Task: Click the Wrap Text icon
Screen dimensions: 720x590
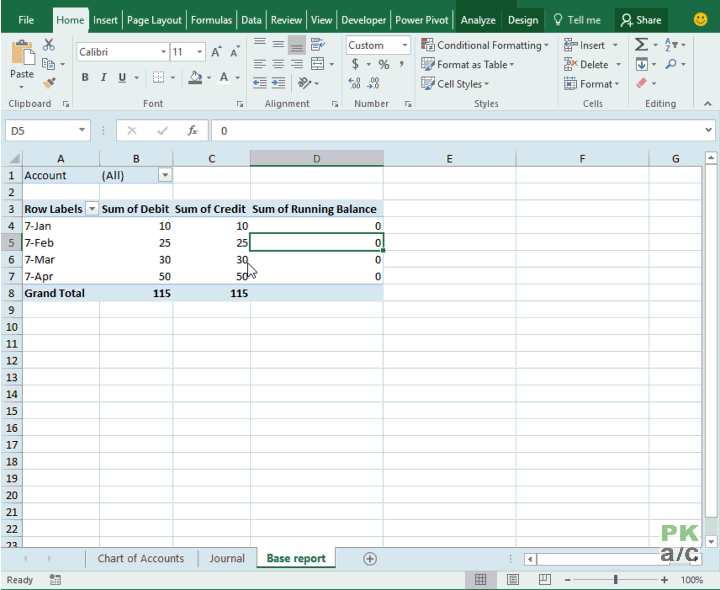Action: pos(317,45)
